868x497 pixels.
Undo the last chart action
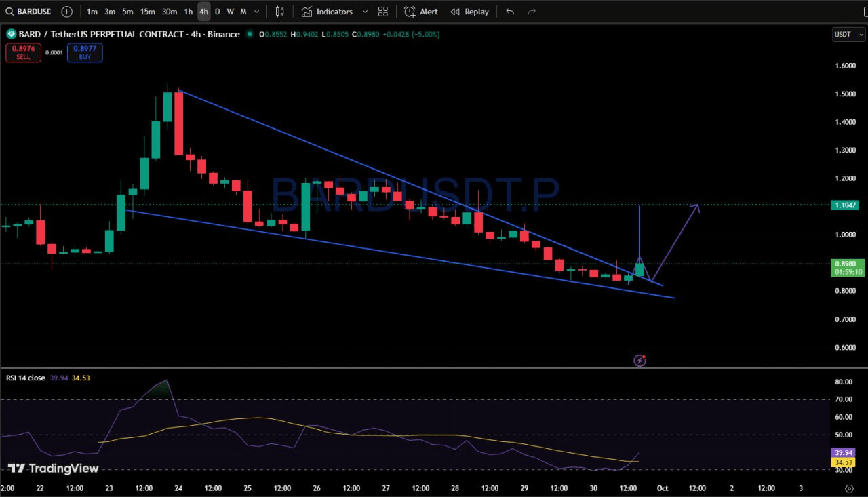[x=510, y=12]
